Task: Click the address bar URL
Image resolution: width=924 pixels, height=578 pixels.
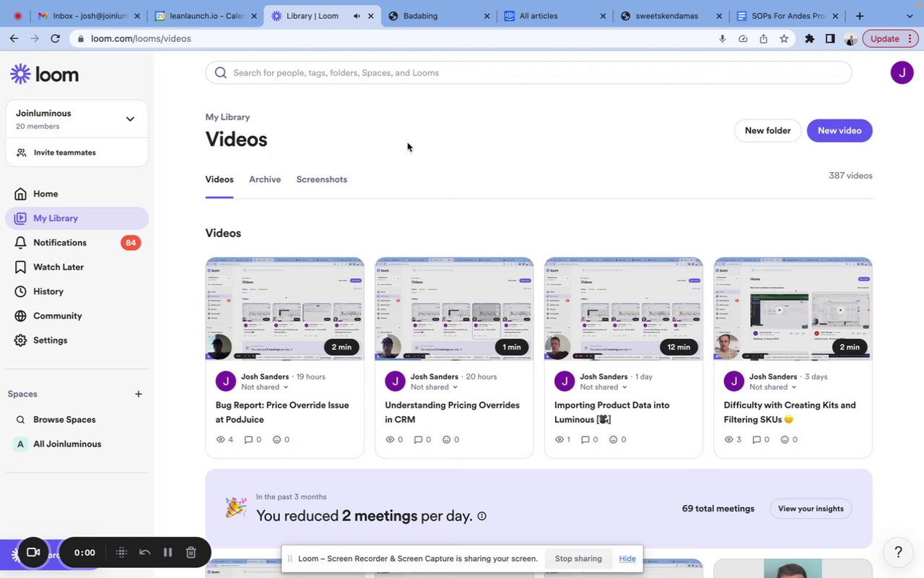Action: [141, 39]
